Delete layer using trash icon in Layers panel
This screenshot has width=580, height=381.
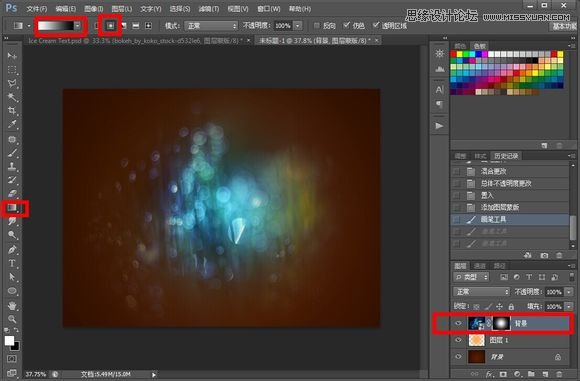(x=559, y=374)
